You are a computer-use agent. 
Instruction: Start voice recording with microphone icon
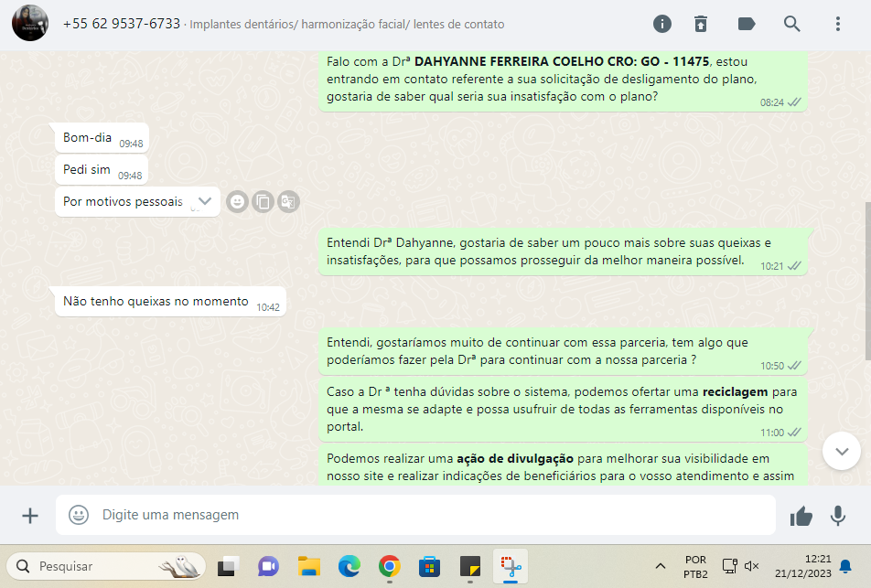tap(838, 516)
